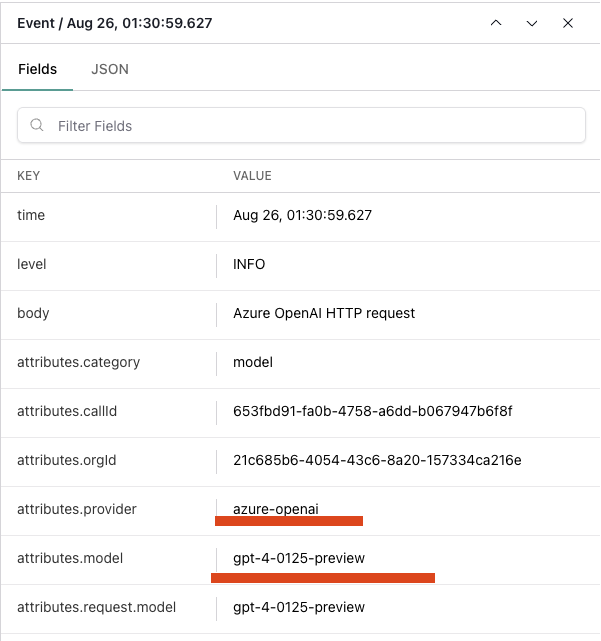Select the 'body' key cell
The image size is (601, 641).
coord(33,313)
